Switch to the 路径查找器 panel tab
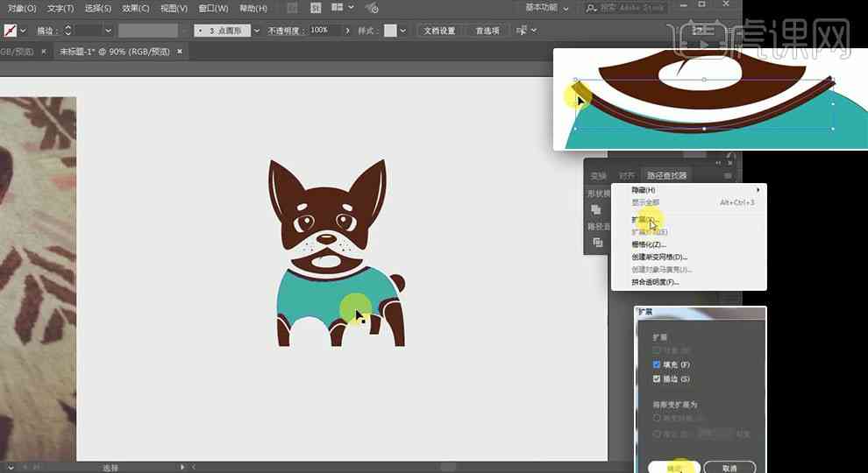 pyautogui.click(x=666, y=175)
